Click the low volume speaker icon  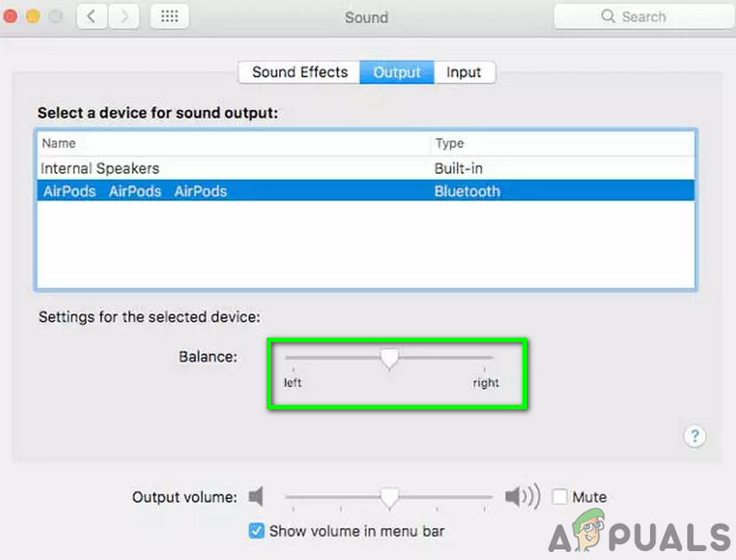click(x=256, y=496)
